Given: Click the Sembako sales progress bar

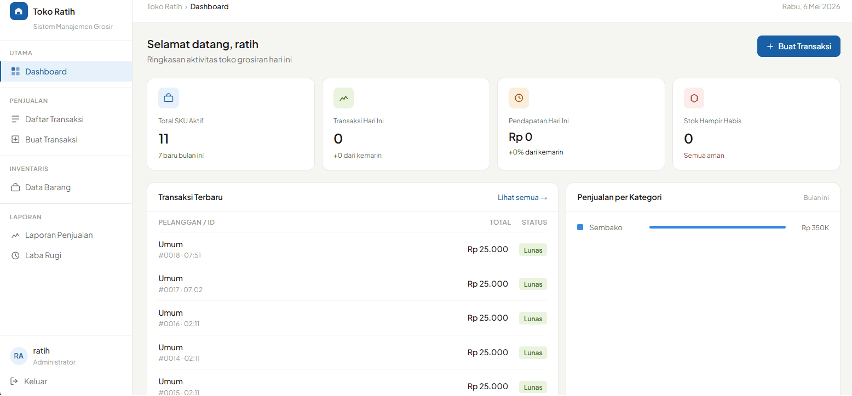Looking at the screenshot, I should [x=717, y=227].
